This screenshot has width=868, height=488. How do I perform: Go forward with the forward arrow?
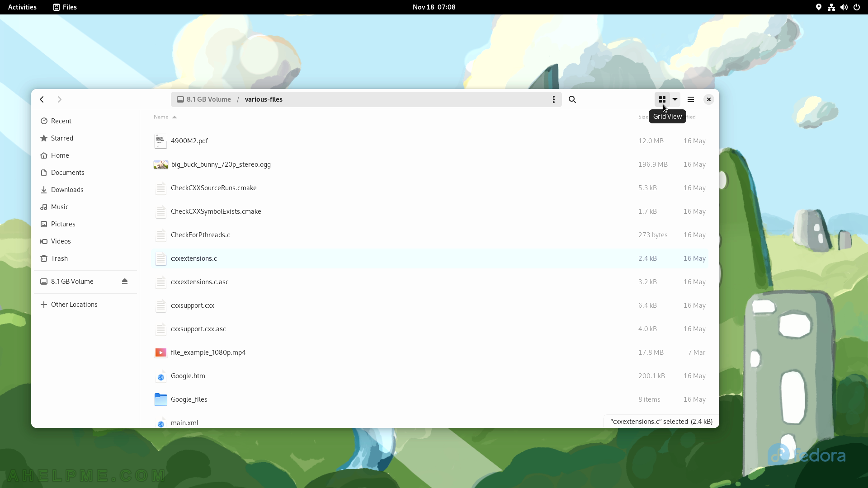coord(59,99)
